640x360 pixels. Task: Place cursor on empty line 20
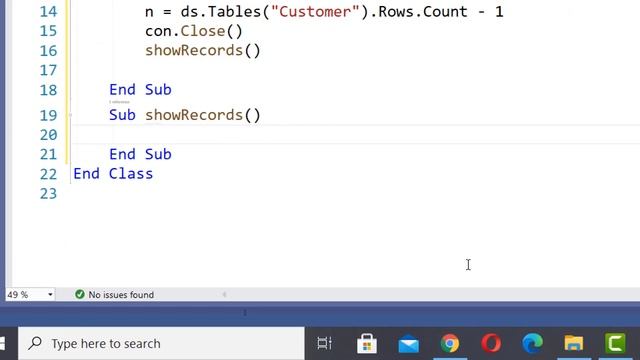355,135
